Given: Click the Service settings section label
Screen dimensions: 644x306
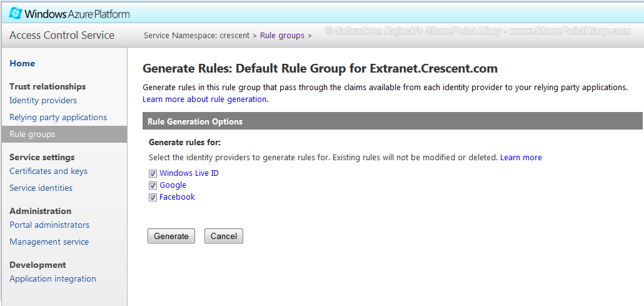Looking at the screenshot, I should [42, 157].
